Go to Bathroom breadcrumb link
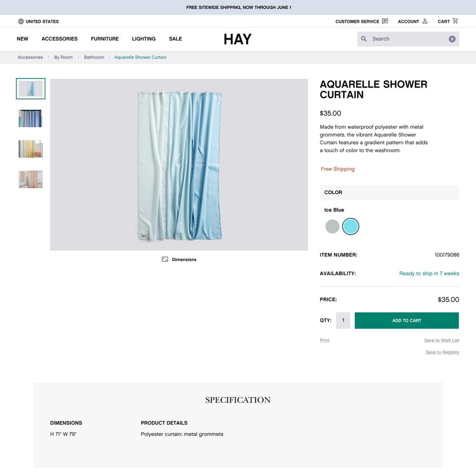The width and height of the screenshot is (476, 476). point(94,57)
